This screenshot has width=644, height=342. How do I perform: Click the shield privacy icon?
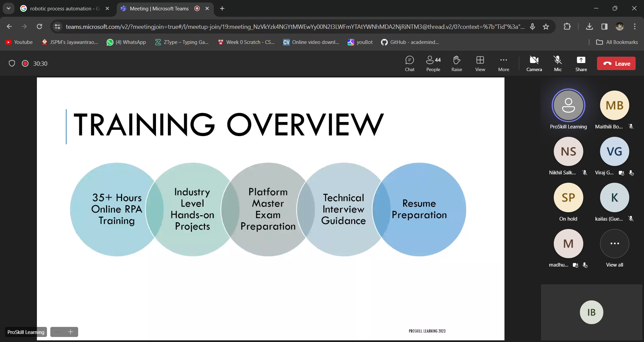point(12,63)
